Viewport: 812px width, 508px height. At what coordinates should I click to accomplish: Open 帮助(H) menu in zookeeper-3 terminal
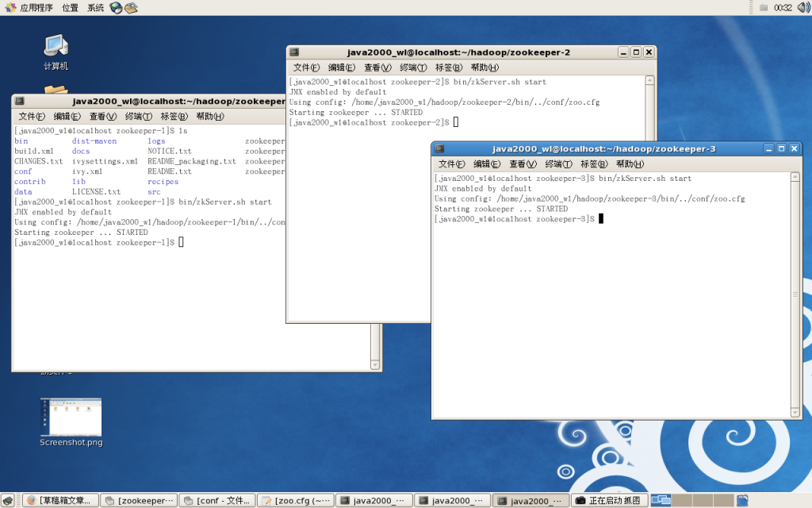(630, 164)
